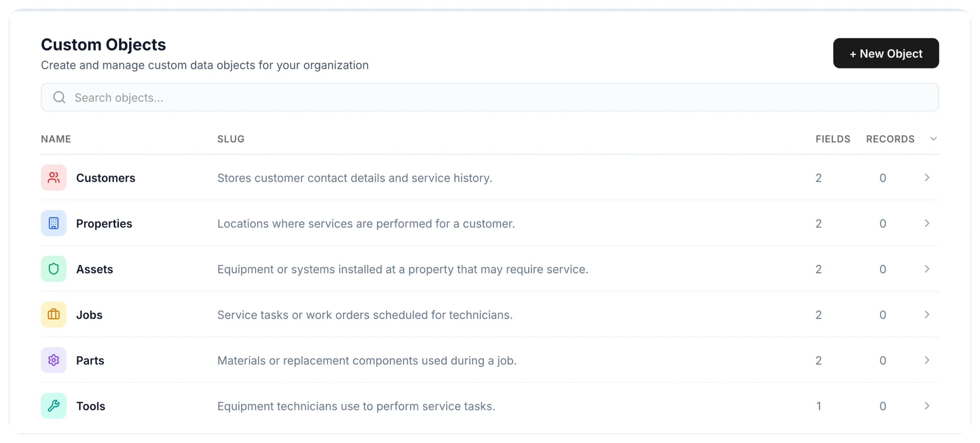980x443 pixels.
Task: Click the Tools wrench icon
Action: coord(54,405)
